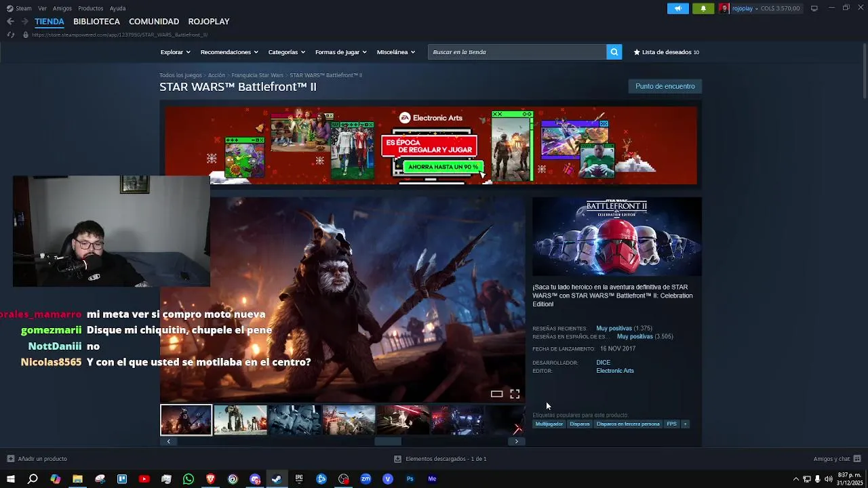Click the Acción breadcrumb link
The image size is (868, 488).
[216, 75]
